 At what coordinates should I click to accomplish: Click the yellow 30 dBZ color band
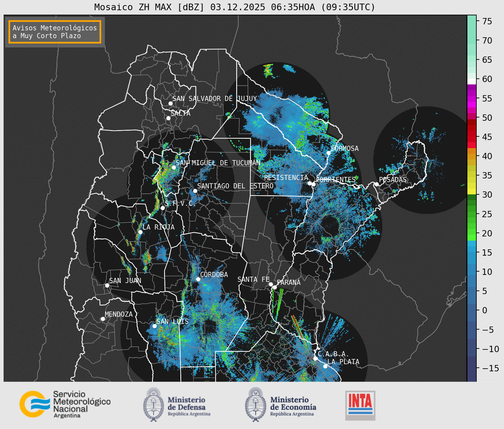click(x=472, y=191)
